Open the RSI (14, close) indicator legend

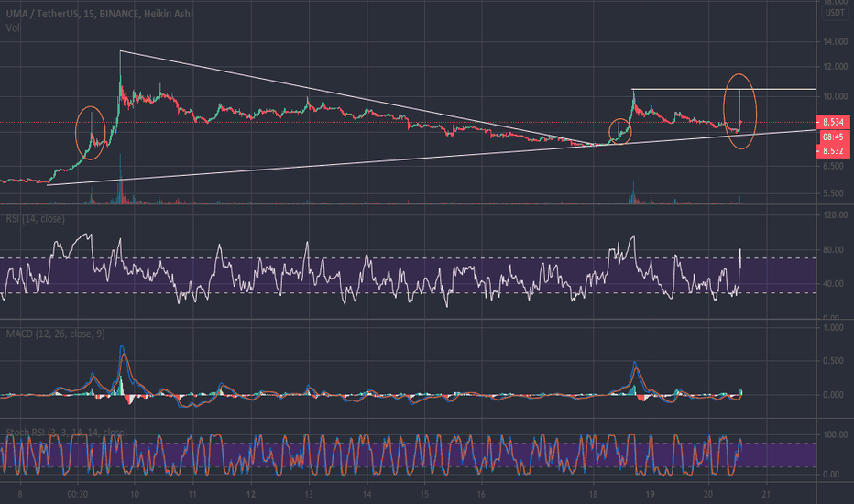(36, 218)
